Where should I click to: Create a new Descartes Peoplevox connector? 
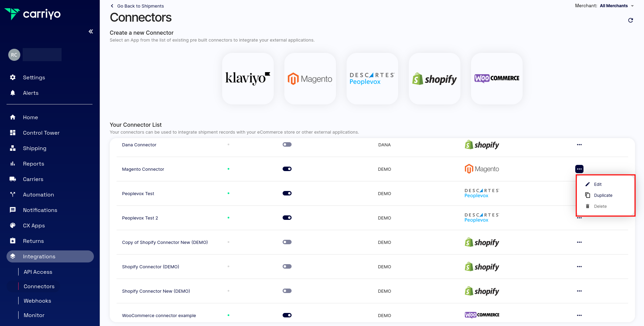click(x=372, y=79)
